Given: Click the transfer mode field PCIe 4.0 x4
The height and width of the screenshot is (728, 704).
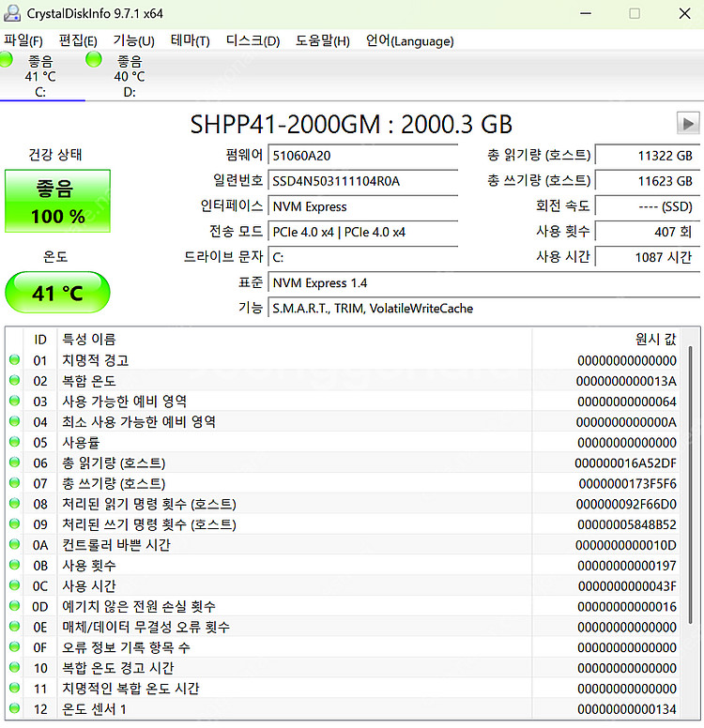Looking at the screenshot, I should click(363, 232).
